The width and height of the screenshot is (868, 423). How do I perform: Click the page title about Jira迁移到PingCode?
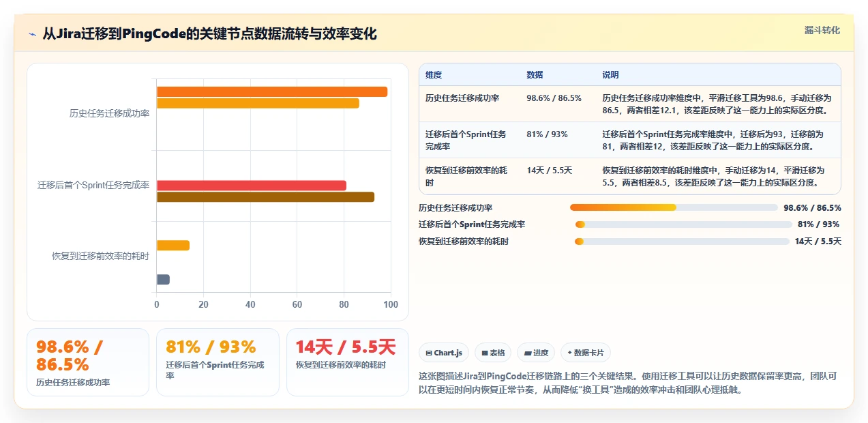[209, 34]
